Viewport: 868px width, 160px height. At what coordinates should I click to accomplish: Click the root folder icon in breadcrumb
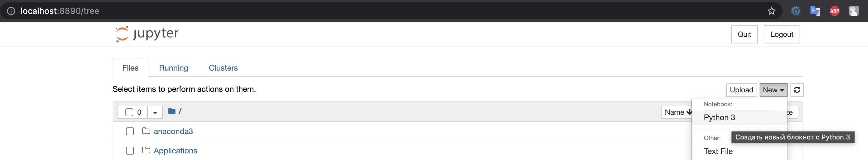pos(171,111)
